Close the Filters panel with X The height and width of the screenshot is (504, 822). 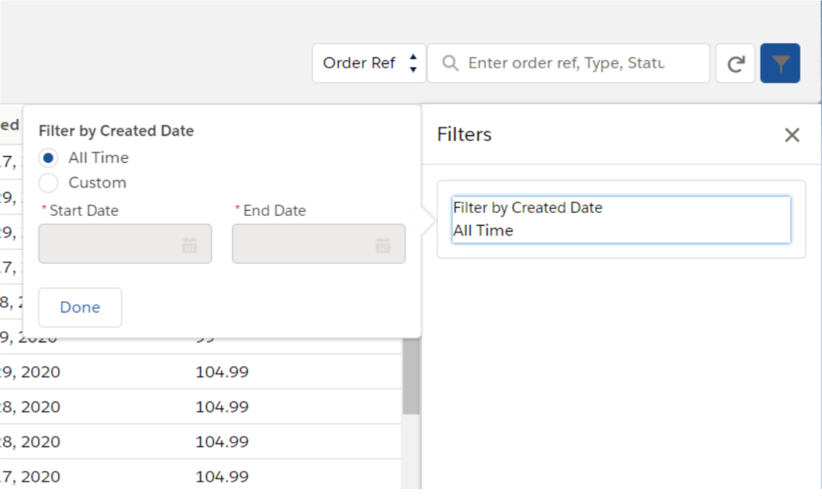tap(791, 135)
